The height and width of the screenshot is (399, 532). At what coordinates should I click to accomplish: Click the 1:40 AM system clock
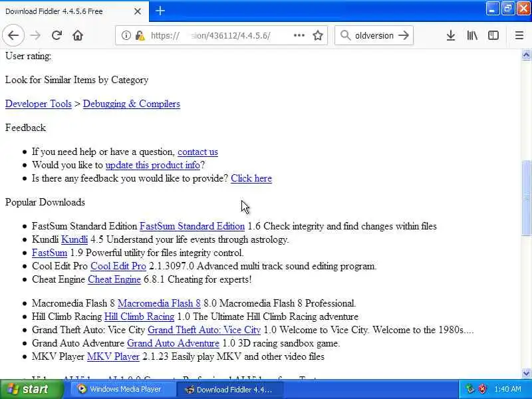click(507, 389)
